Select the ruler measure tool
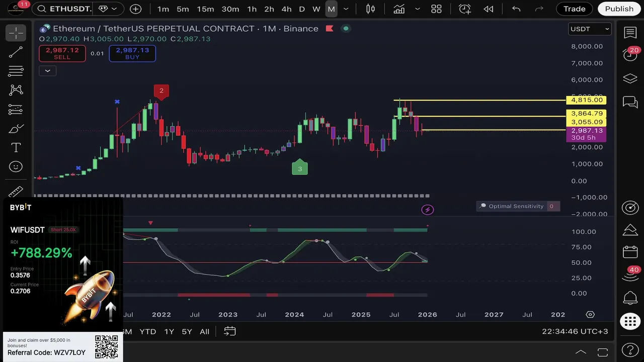This screenshot has height=362, width=644. click(x=16, y=192)
